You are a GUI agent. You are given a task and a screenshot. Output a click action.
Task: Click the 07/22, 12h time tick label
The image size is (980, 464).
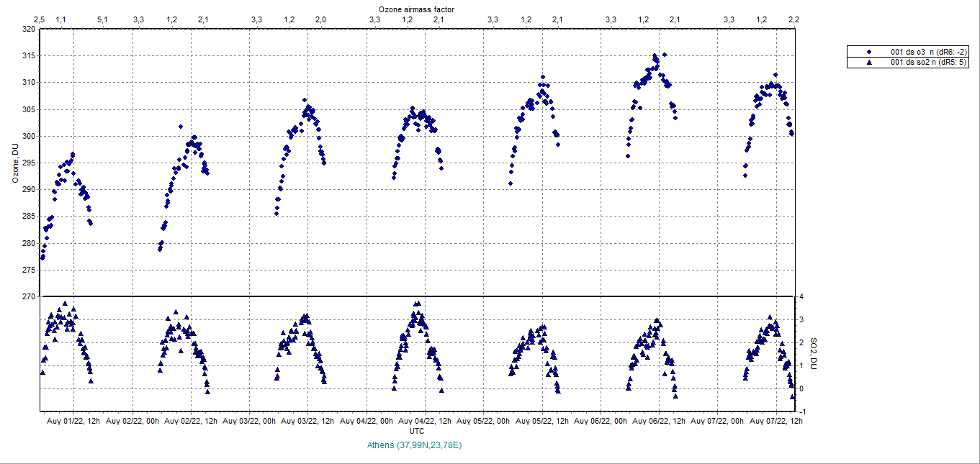[776, 421]
